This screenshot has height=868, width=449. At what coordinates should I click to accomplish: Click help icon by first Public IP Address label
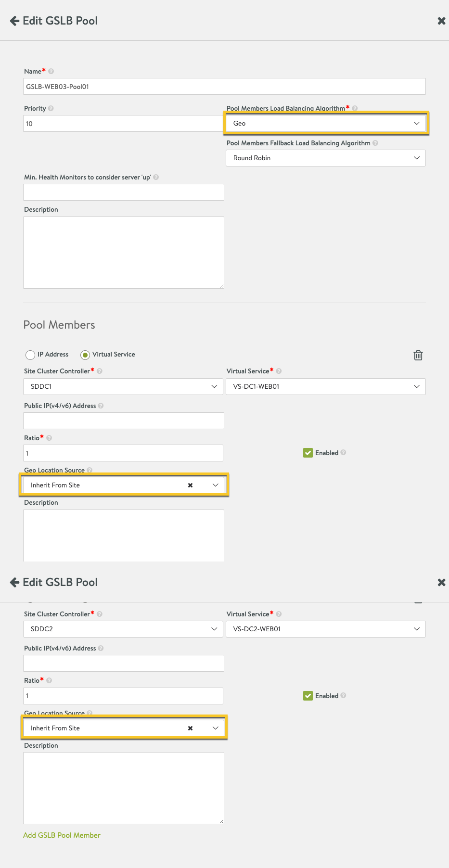pyautogui.click(x=101, y=406)
